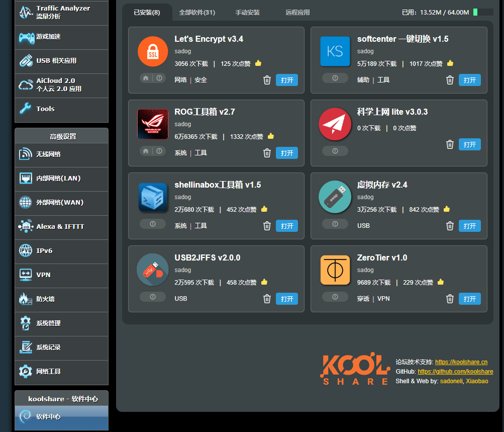This screenshot has width=504, height=432.
Task: Visit the koolshare.cn forum link
Action: point(461,362)
